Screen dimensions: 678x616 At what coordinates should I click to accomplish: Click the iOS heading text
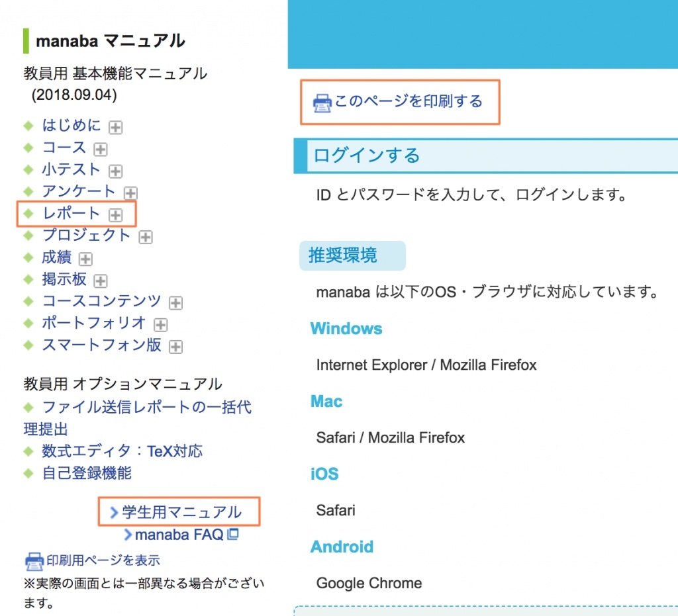pos(324,474)
